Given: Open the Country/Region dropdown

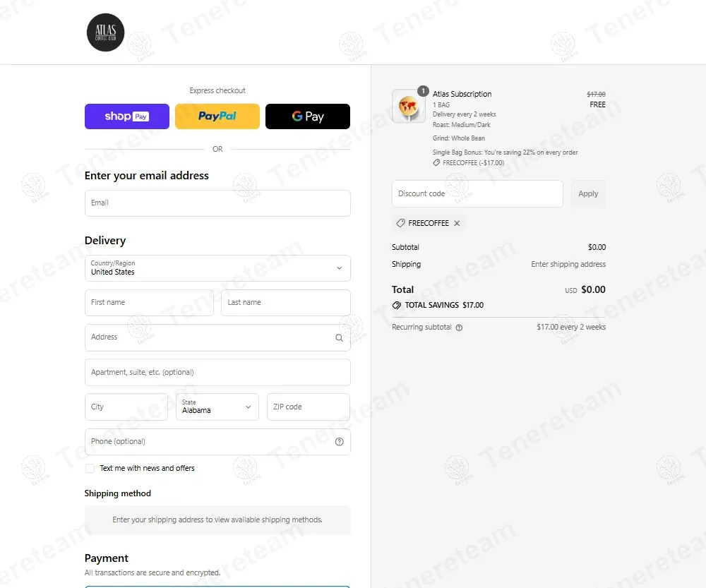Looking at the screenshot, I should 217,268.
